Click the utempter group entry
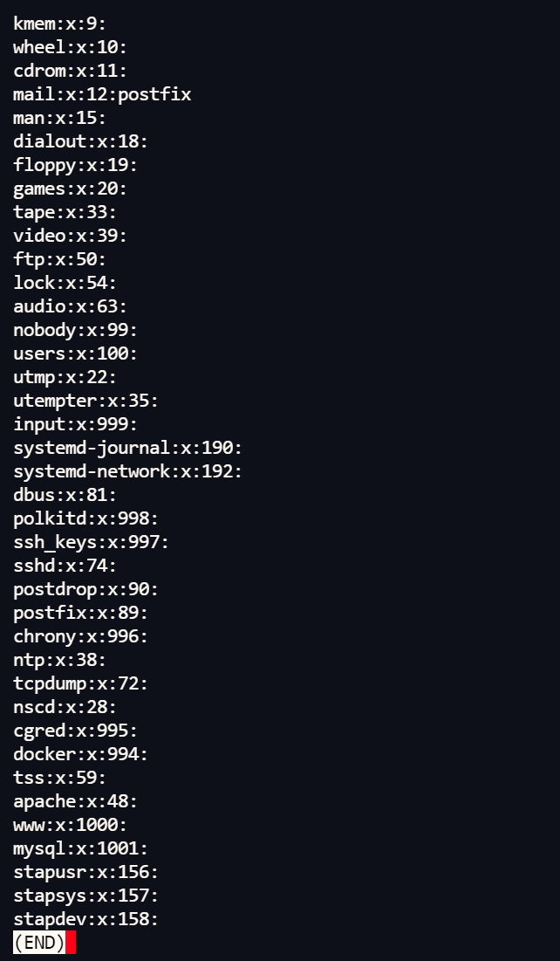560x961 pixels. coord(86,401)
